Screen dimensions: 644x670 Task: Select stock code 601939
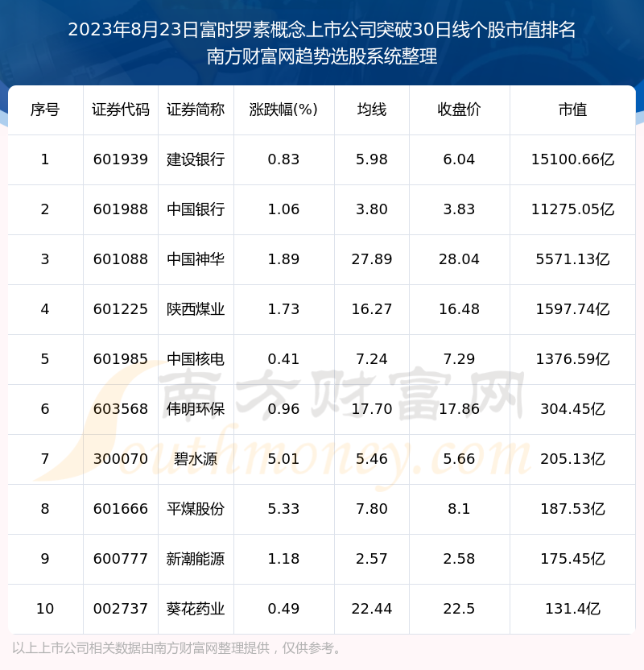point(121,159)
